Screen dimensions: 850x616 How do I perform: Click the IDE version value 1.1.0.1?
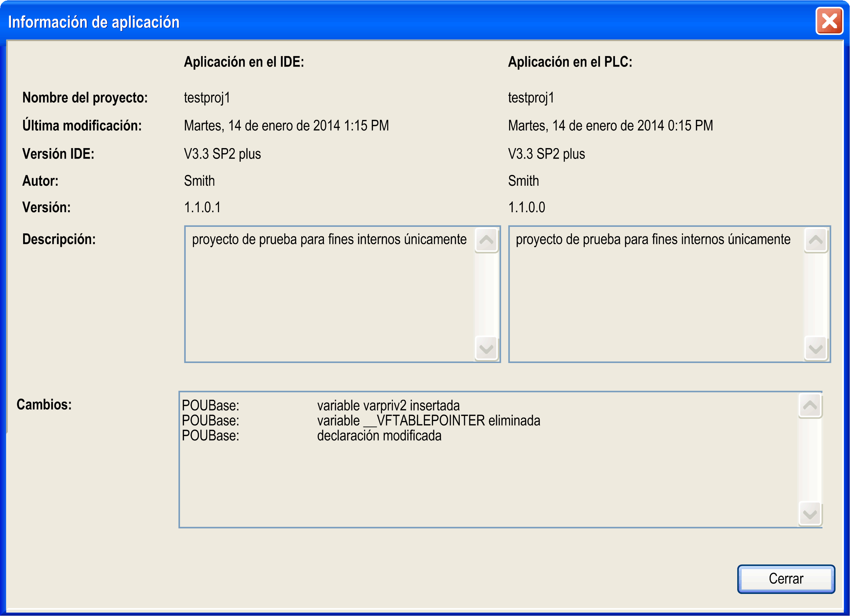point(202,207)
